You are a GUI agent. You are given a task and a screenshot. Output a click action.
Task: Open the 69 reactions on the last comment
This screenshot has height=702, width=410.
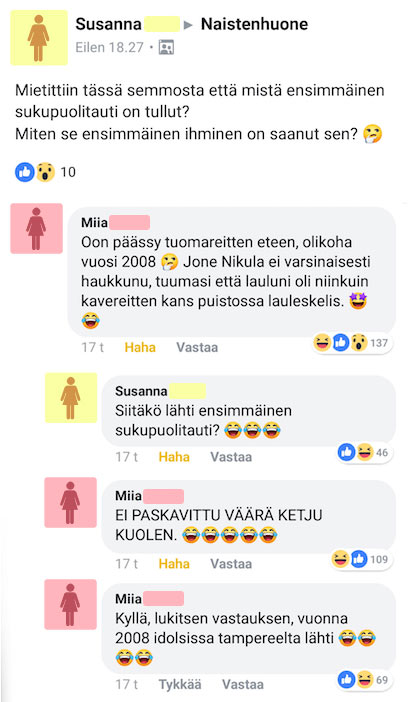click(x=363, y=680)
